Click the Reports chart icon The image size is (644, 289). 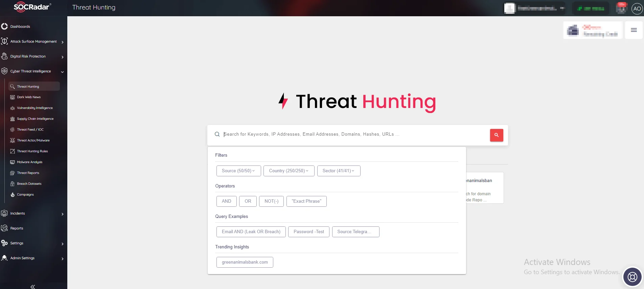pos(4,228)
